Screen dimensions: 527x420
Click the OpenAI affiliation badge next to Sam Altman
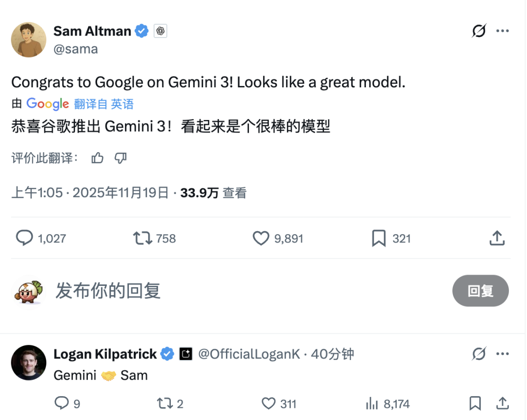coord(160,30)
